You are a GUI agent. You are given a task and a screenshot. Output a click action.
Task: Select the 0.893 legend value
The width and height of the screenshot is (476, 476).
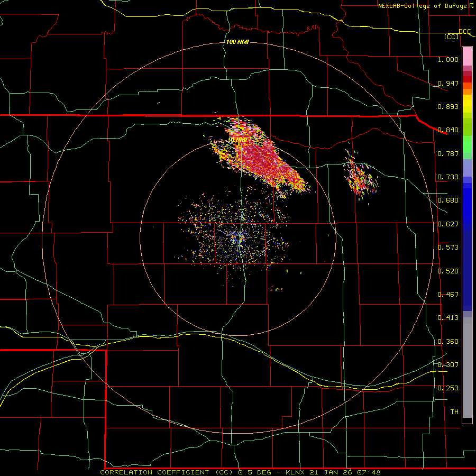tap(448, 106)
